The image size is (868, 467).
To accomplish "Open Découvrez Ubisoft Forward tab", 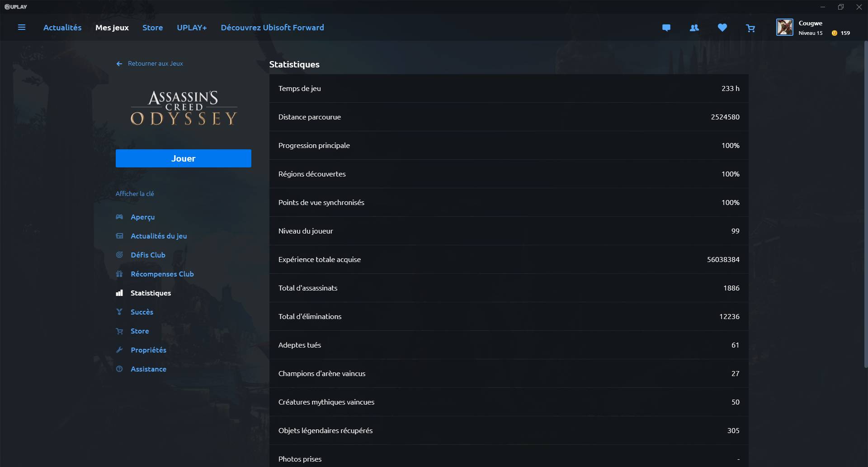I will [272, 28].
